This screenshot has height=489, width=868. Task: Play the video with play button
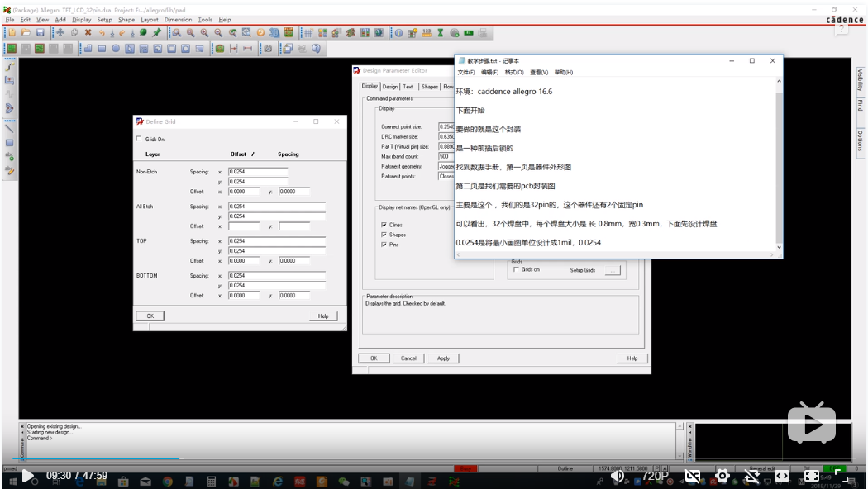[x=27, y=476]
